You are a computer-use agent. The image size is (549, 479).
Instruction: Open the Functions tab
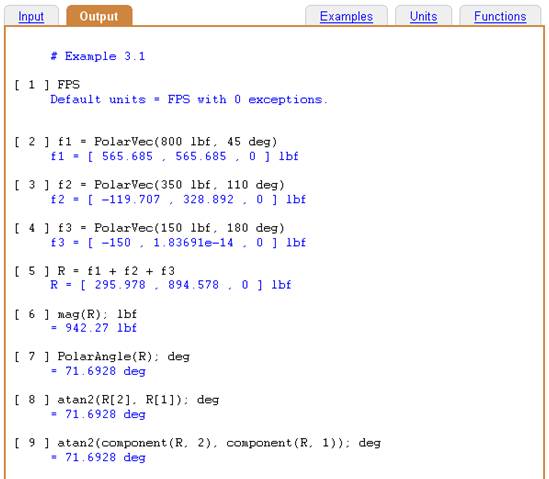[x=500, y=16]
